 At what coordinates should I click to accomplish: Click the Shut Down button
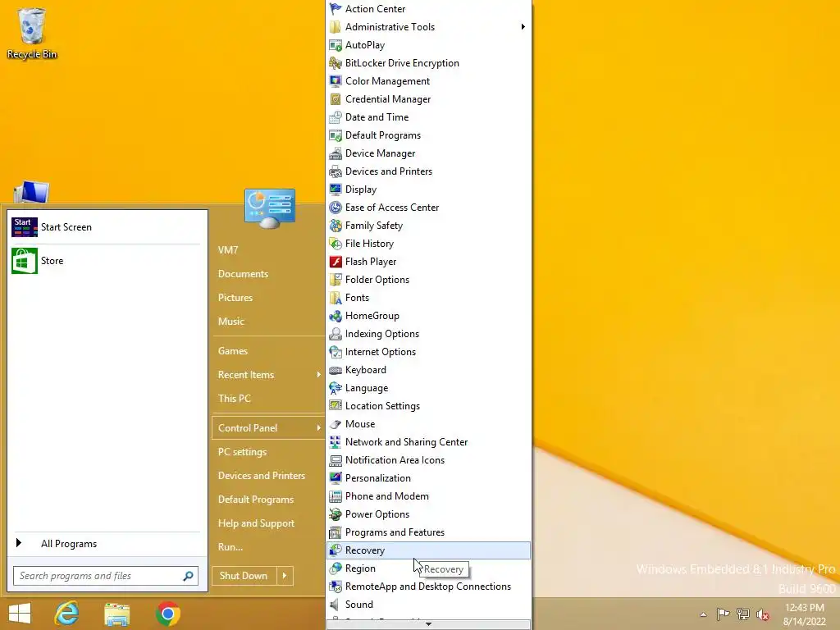244,576
